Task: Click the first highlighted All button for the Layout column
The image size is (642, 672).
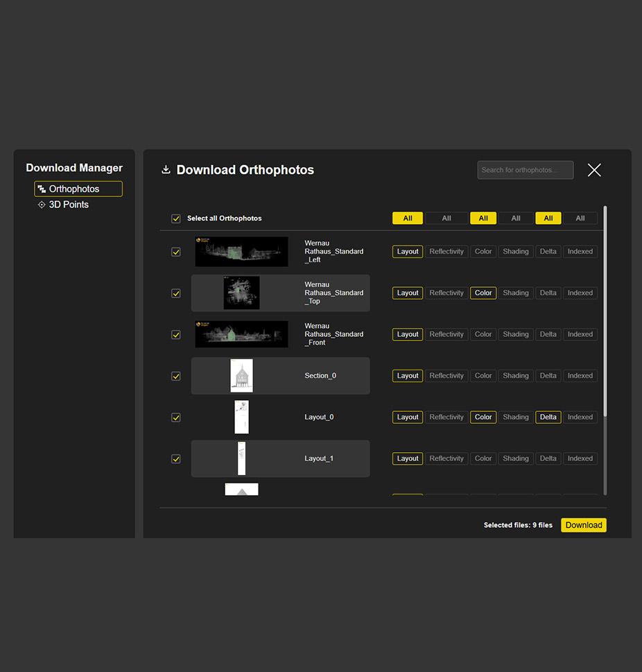Action: 407,218
